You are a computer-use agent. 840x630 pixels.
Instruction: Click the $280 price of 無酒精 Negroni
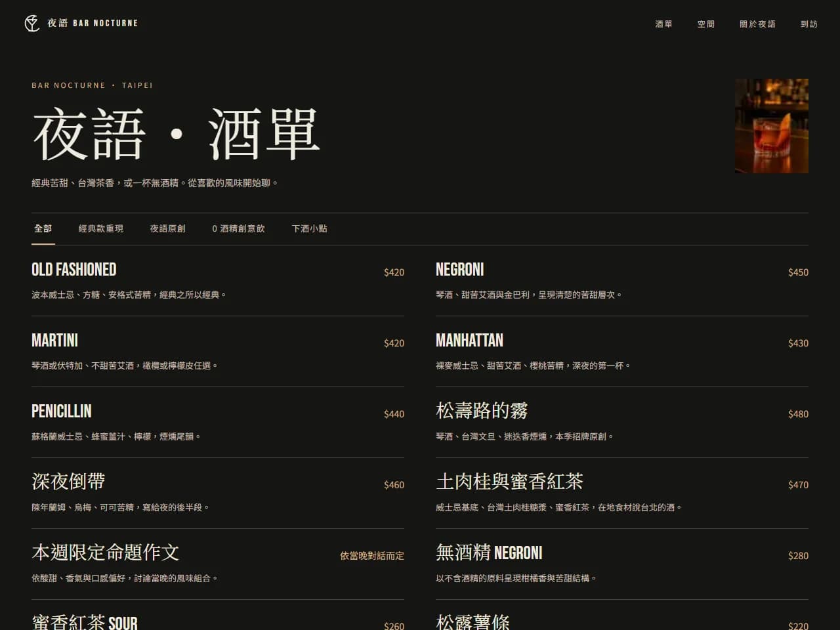(x=798, y=556)
